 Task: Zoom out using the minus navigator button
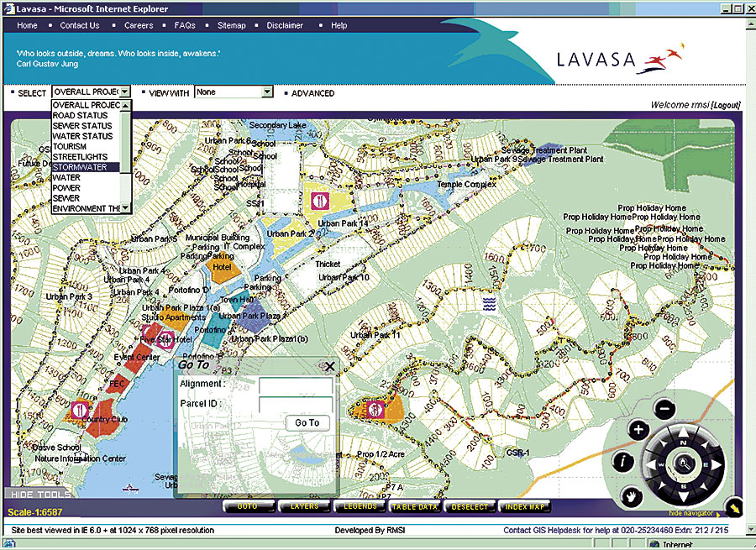(665, 409)
